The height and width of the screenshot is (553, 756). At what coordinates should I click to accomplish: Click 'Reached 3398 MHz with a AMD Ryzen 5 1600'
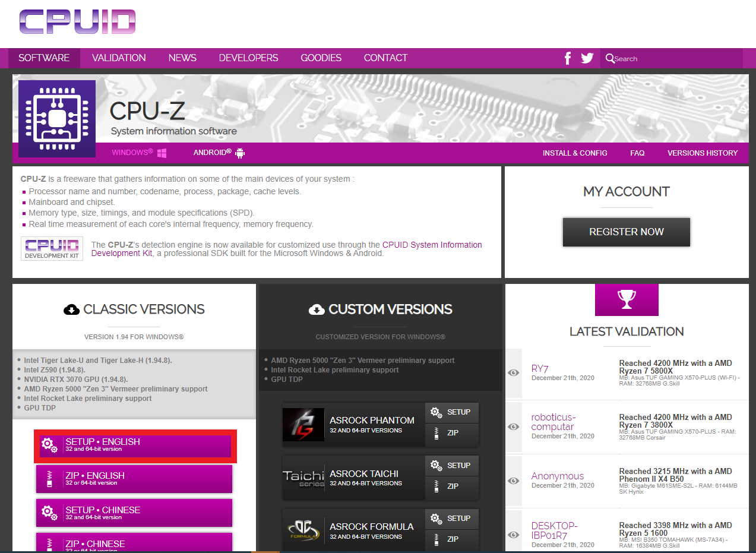point(676,529)
